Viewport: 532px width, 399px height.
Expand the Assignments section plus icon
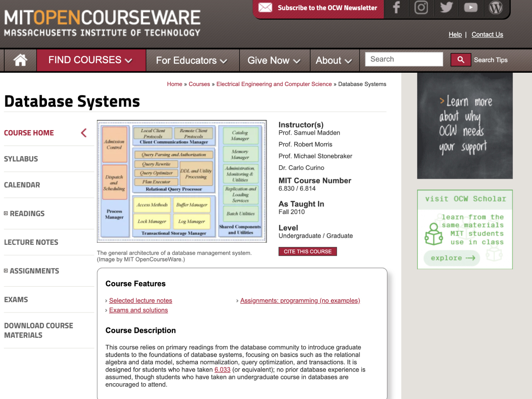point(6,271)
